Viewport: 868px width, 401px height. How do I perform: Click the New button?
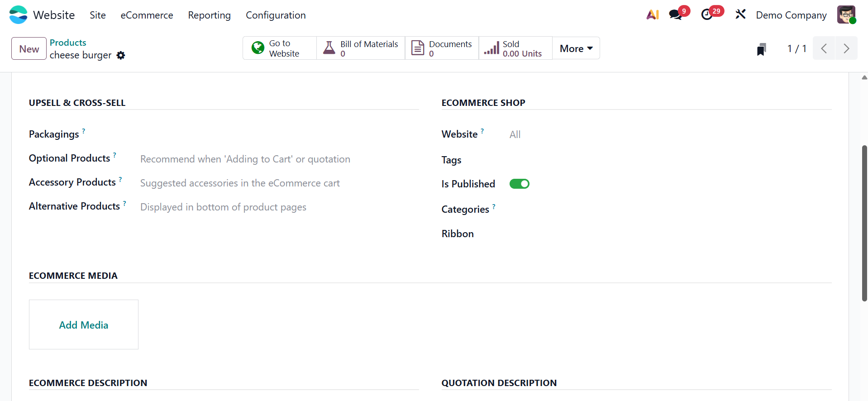tap(29, 49)
